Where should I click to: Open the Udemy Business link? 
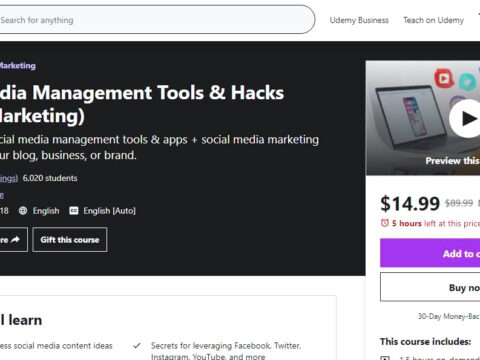click(359, 20)
